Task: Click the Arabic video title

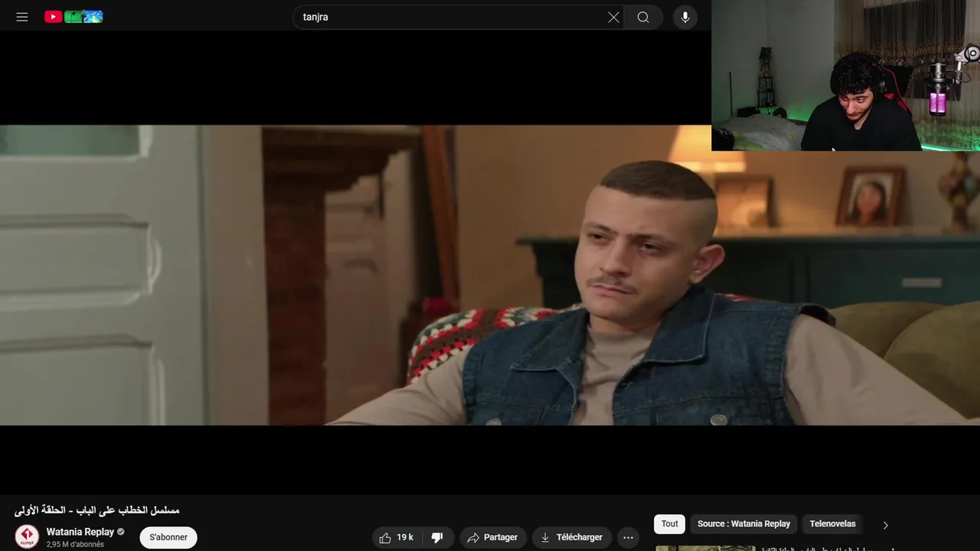Action: [x=97, y=510]
